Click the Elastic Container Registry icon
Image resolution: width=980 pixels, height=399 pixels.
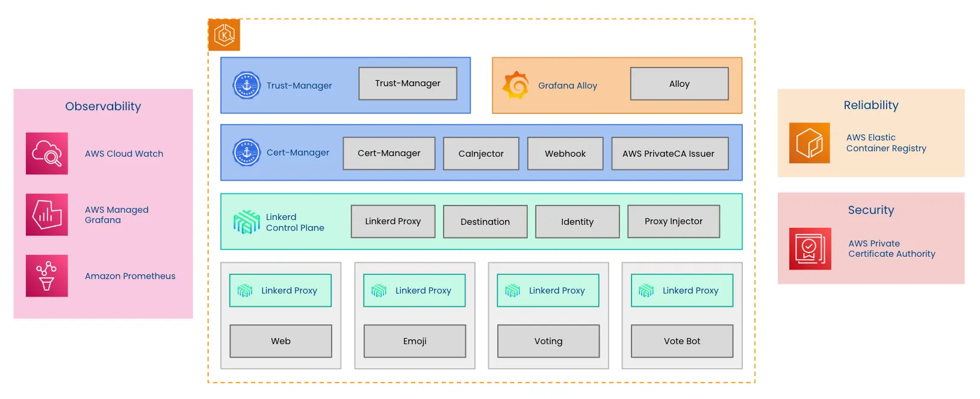(810, 143)
